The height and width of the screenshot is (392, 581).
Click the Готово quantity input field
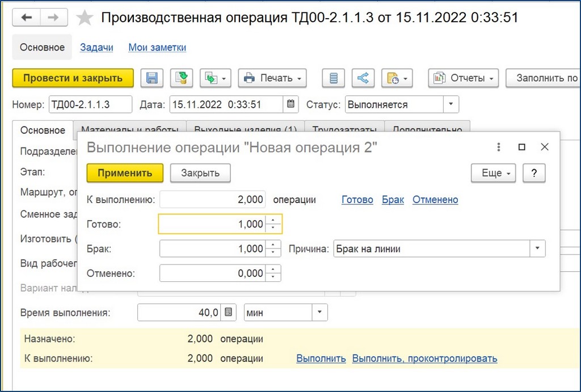point(212,224)
